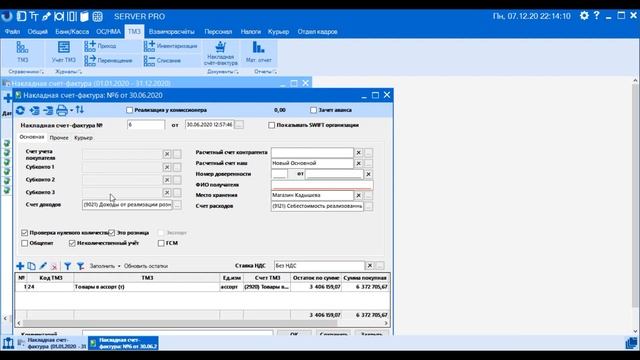Enable Общепит checkbox

(x=24, y=243)
